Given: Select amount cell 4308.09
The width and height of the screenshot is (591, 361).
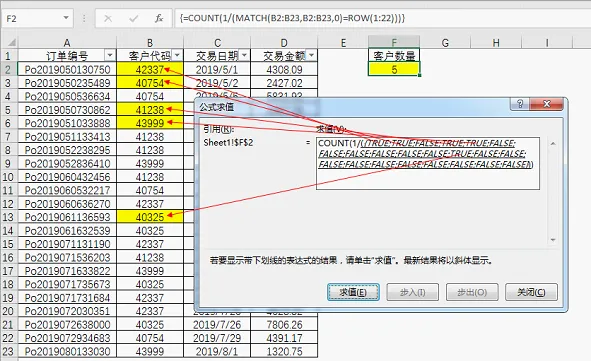Looking at the screenshot, I should (284, 69).
